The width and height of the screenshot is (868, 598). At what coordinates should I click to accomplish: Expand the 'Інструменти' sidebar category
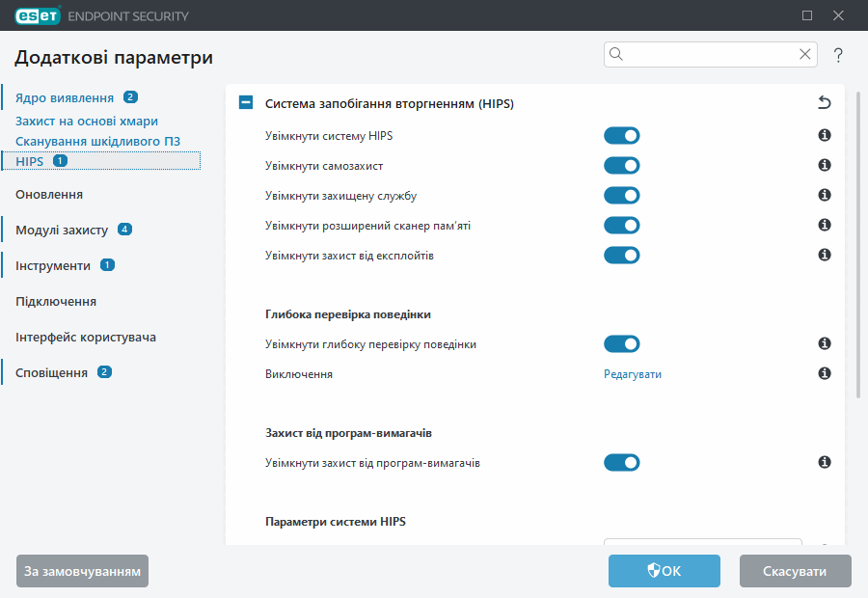pyautogui.click(x=53, y=265)
